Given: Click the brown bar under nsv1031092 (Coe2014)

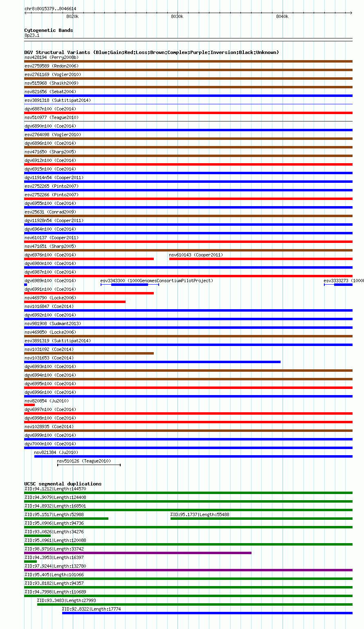Looking at the screenshot, I should [x=89, y=353].
